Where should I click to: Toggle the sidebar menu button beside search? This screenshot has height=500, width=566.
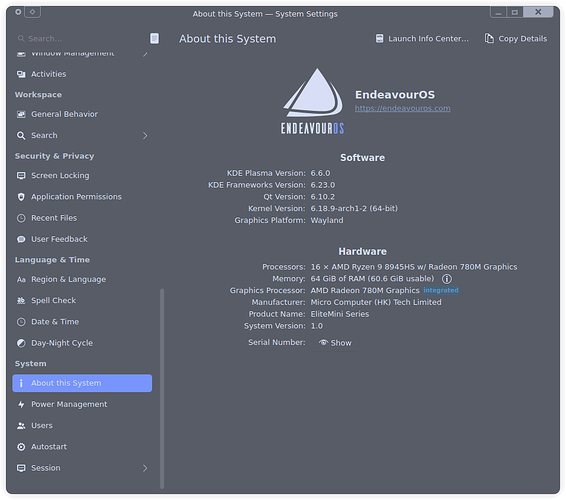click(154, 38)
